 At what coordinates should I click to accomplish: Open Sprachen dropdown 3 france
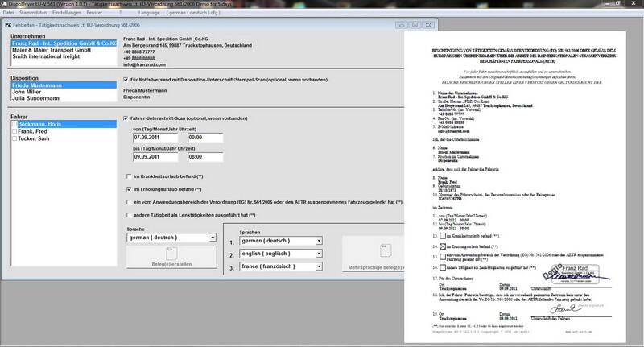click(x=281, y=266)
